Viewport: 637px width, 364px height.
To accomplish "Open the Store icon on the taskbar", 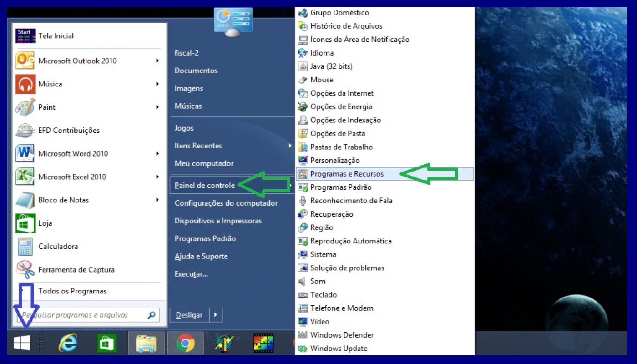I will click(107, 343).
